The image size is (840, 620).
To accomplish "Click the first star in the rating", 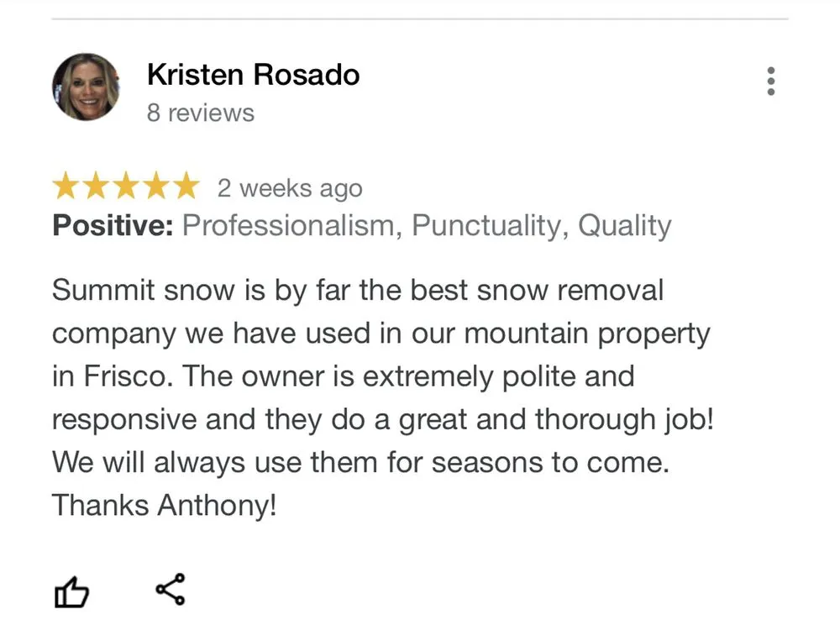I will [x=66, y=185].
